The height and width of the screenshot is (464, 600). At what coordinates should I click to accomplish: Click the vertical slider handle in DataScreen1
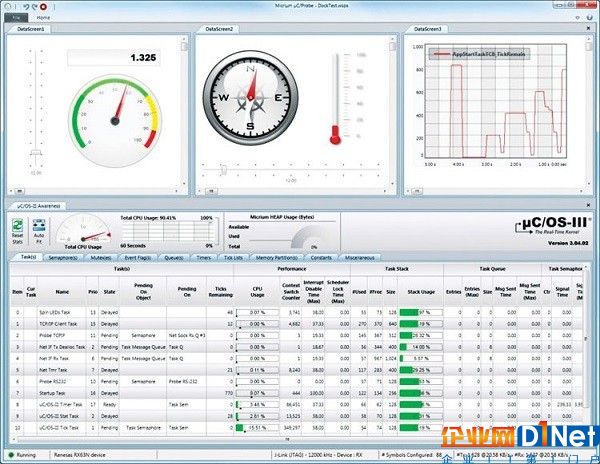(36, 153)
